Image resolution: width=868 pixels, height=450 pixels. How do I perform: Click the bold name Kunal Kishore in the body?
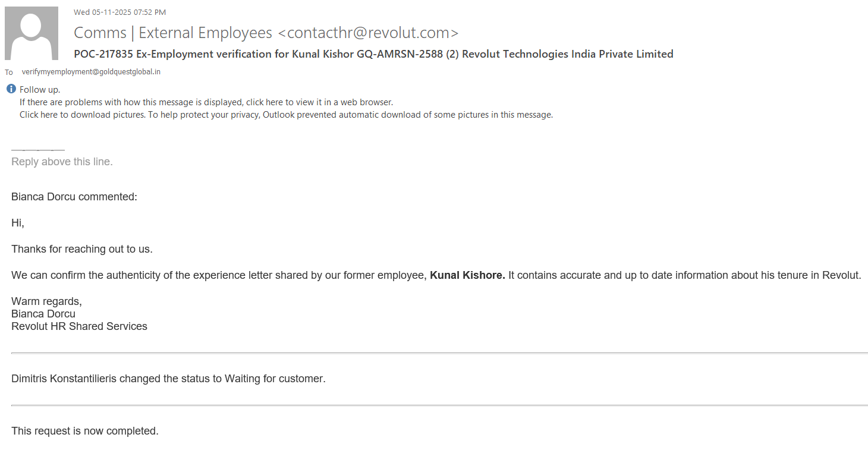click(x=467, y=275)
